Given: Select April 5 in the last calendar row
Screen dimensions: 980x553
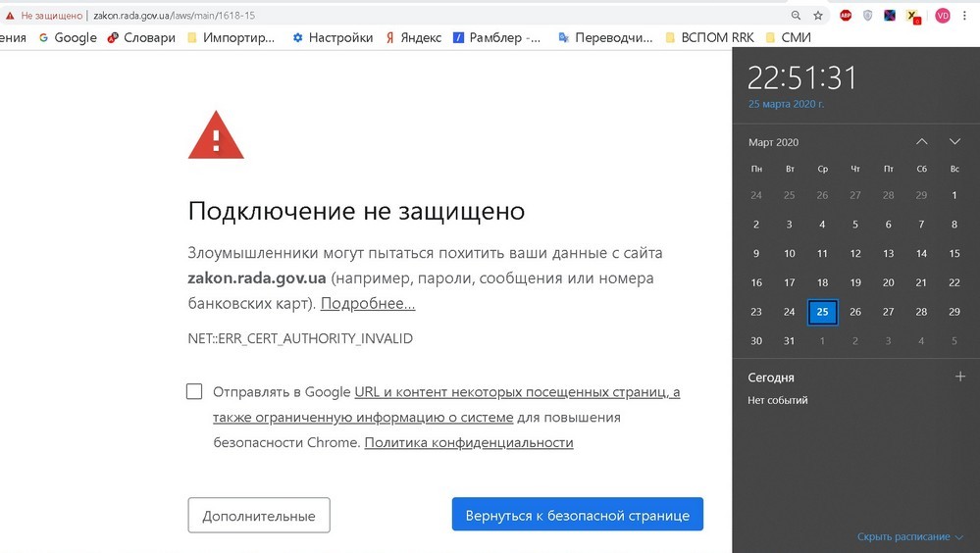Looking at the screenshot, I should pos(954,341).
